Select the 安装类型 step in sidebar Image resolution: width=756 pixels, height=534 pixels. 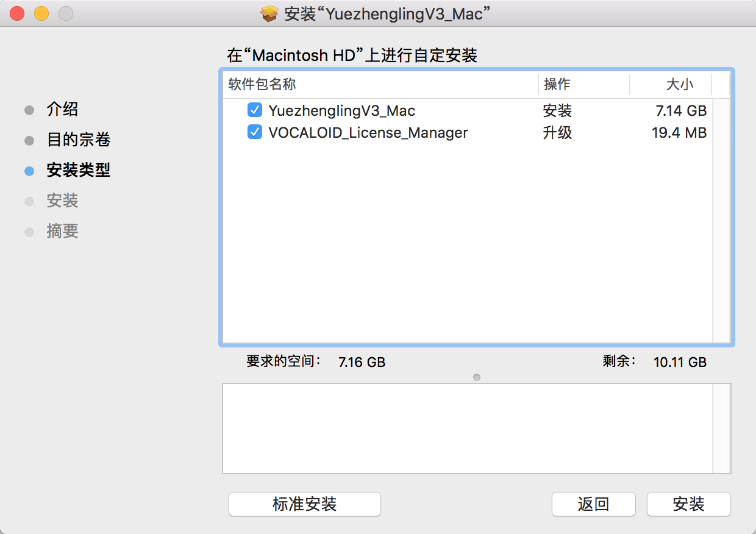tap(78, 171)
